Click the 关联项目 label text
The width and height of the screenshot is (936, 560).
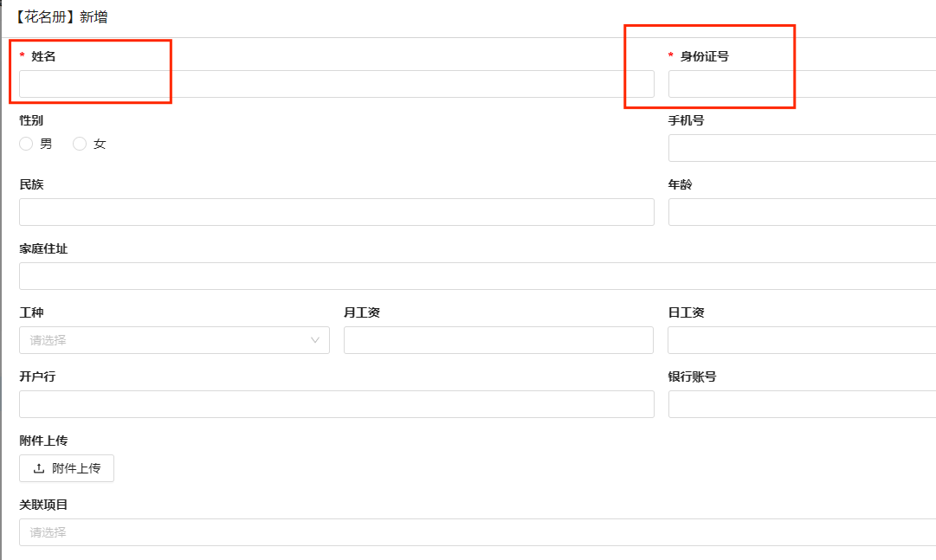(x=43, y=505)
